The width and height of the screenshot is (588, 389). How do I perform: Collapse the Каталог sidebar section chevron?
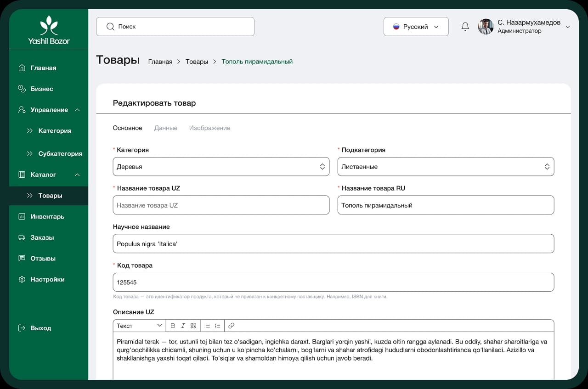[77, 175]
